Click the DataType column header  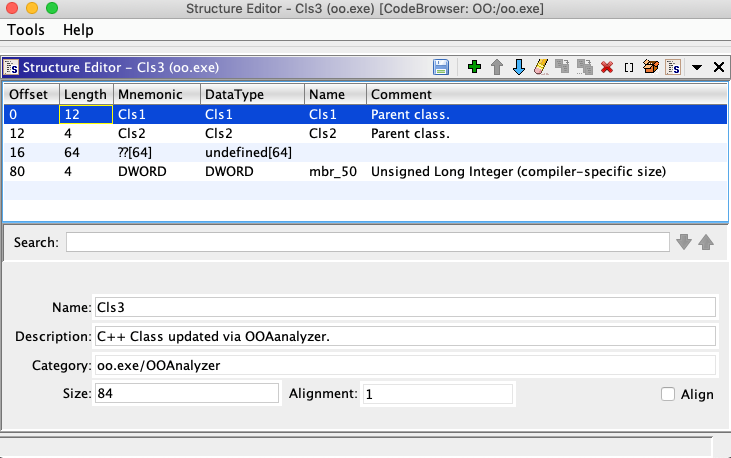tap(252, 93)
